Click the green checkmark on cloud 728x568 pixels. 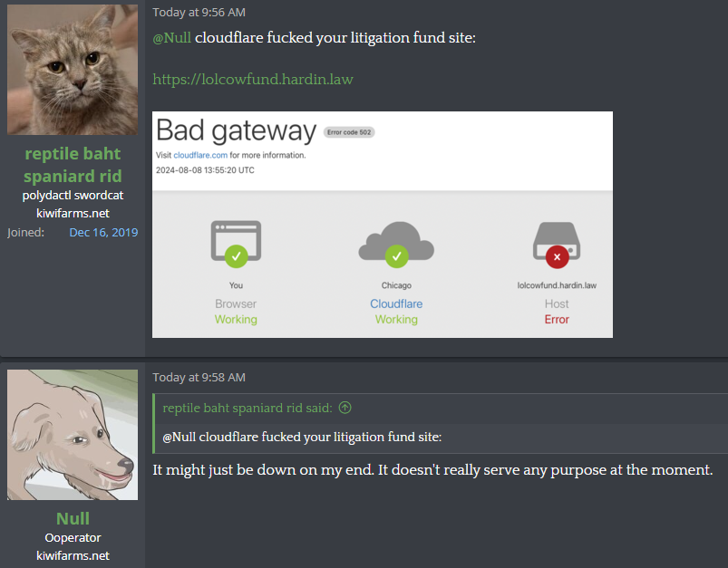[x=396, y=256]
